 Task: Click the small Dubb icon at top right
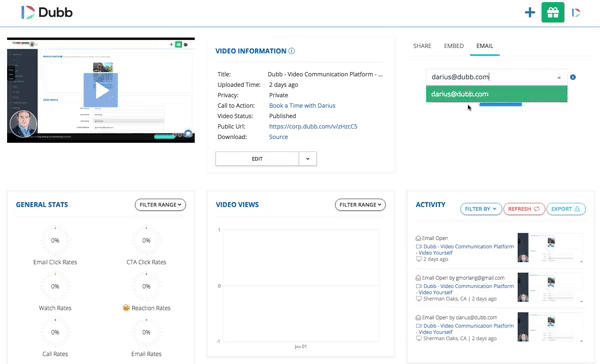[576, 13]
